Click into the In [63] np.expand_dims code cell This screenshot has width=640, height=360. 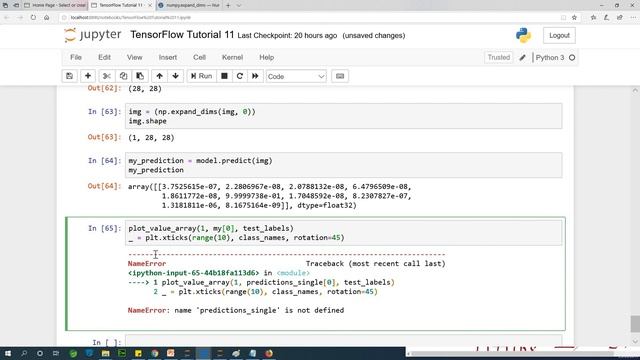click(343, 116)
